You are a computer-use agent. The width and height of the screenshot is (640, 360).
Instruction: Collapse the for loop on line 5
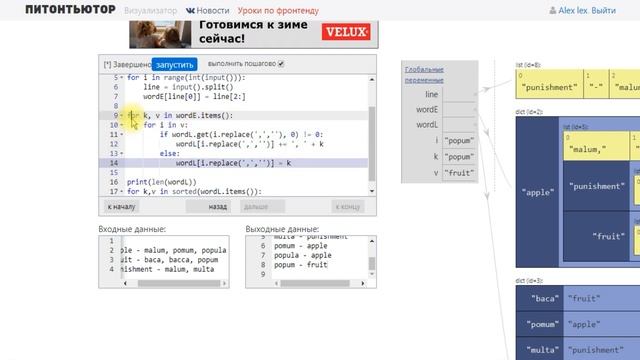point(122,78)
